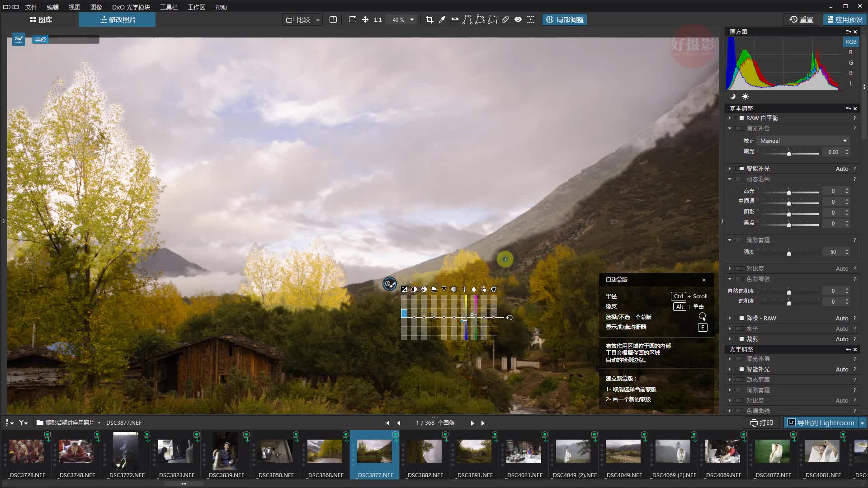Click the 应用预设 button

(x=844, y=19)
